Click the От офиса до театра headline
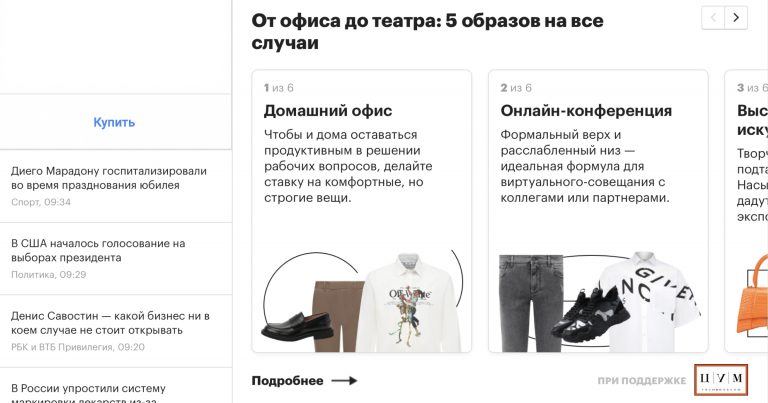Screen dimensions: 768x403 click(427, 31)
